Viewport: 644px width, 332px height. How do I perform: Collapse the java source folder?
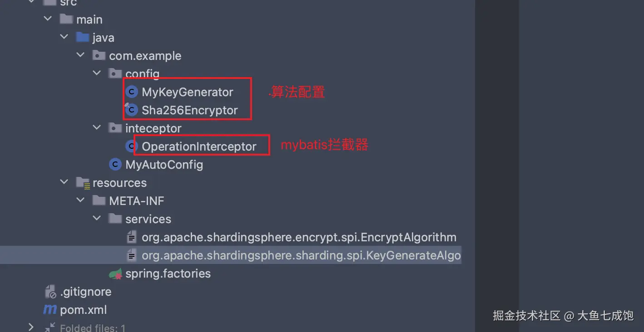click(x=64, y=38)
